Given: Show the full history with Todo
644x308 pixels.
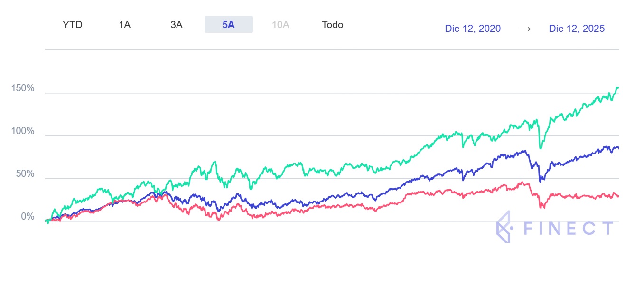Looking at the screenshot, I should [332, 25].
